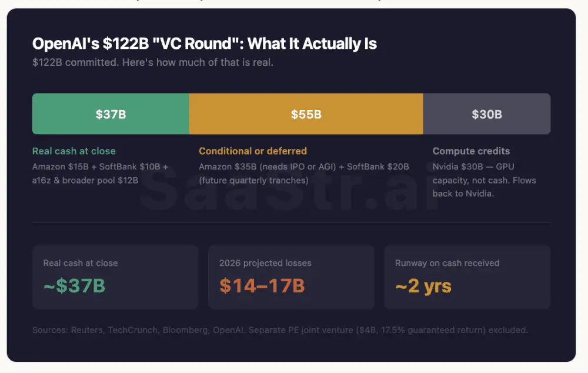Image resolution: width=588 pixels, height=373 pixels.
Task: Select the "$122B committed" subtitle text
Action: click(x=153, y=62)
